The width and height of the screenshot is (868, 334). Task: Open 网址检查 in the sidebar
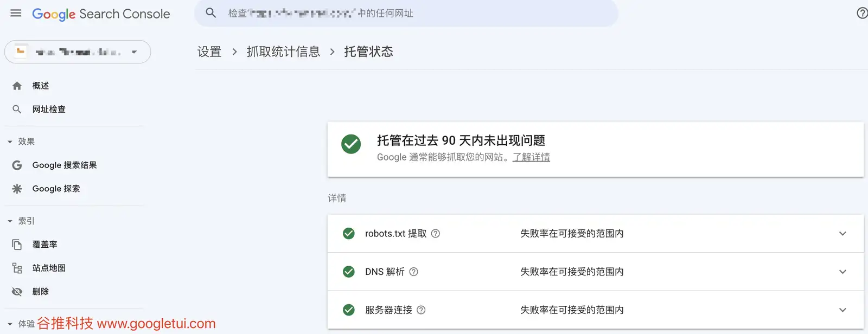[49, 109]
